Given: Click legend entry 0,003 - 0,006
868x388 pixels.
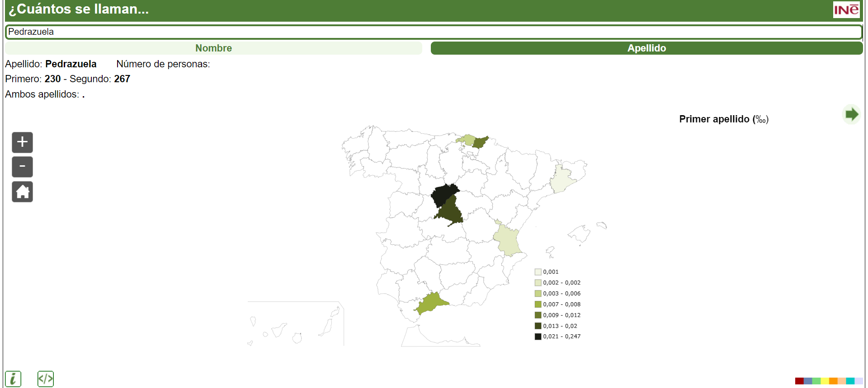Looking at the screenshot, I should pos(558,294).
